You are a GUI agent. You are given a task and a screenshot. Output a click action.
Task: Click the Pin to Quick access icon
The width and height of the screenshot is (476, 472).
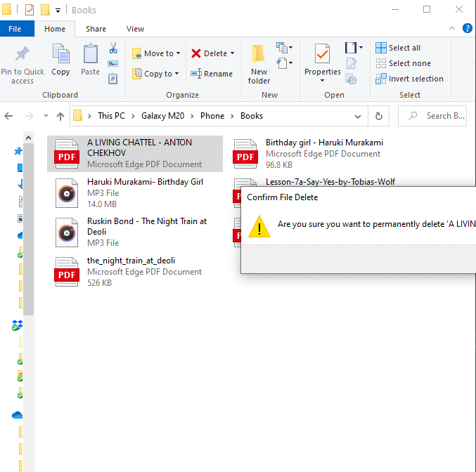(x=22, y=54)
